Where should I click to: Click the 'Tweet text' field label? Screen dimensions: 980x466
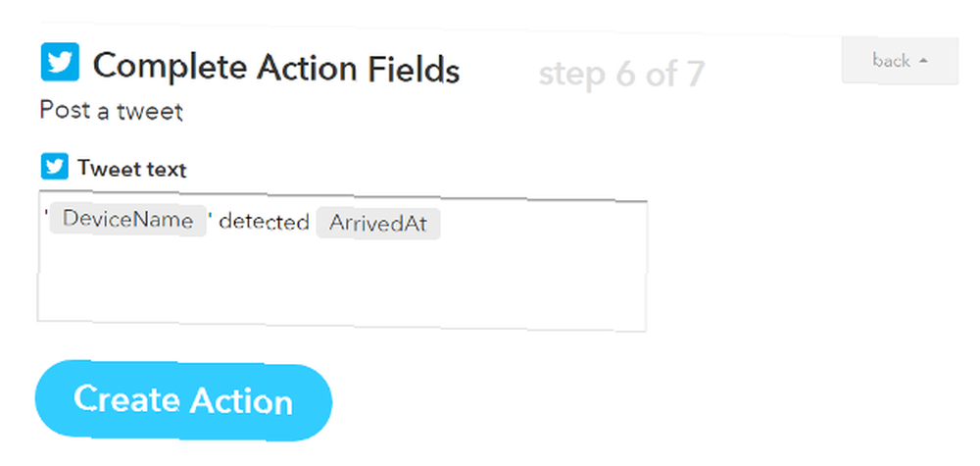coord(132,169)
